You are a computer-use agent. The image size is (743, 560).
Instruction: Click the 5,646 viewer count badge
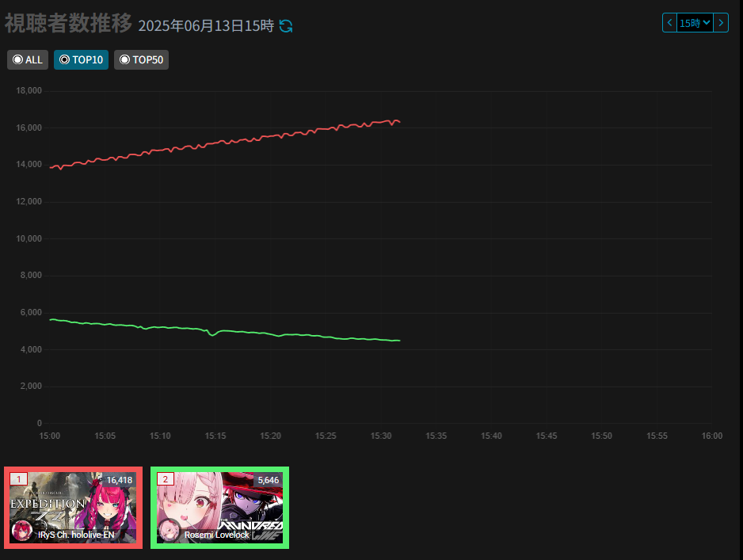tap(269, 480)
